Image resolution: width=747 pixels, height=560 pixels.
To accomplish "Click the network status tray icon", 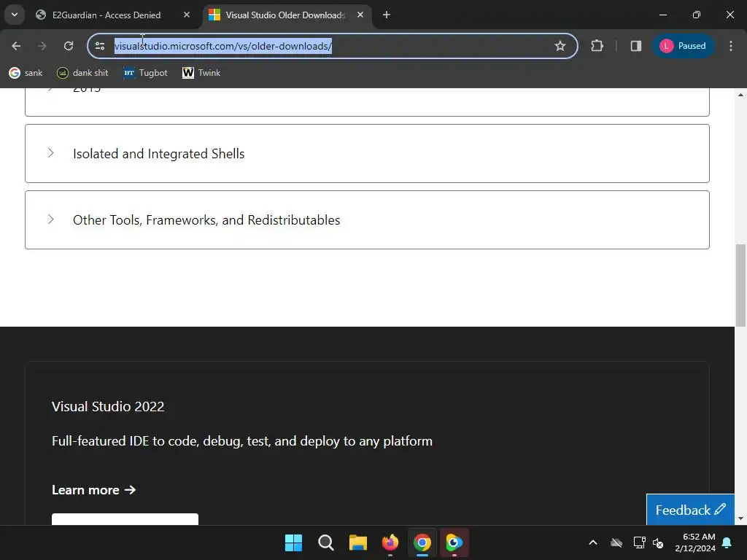I will point(639,542).
